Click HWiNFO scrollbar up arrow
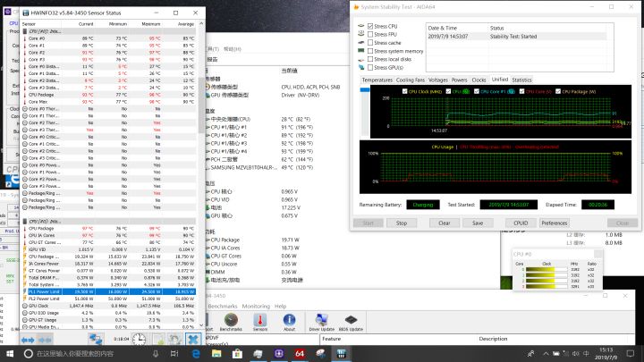644x362 pixels. pos(201,24)
